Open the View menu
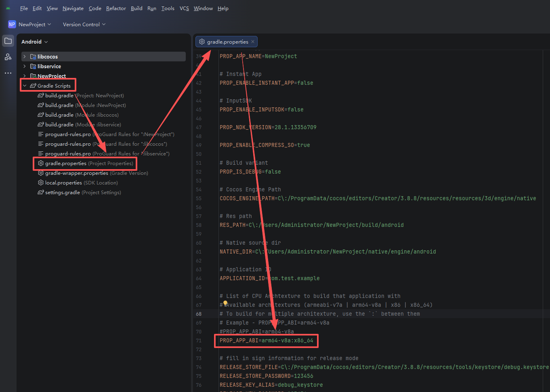Screen dimensions: 550x392 coord(52,8)
